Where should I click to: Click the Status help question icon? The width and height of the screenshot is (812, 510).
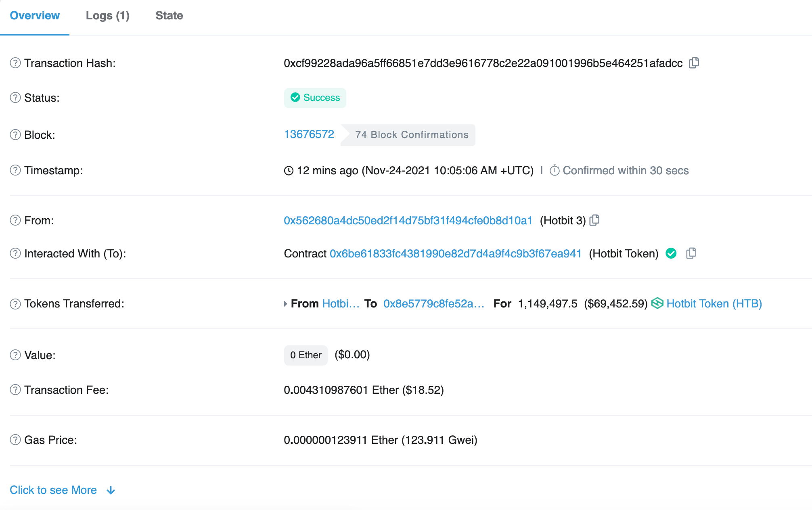[15, 98]
